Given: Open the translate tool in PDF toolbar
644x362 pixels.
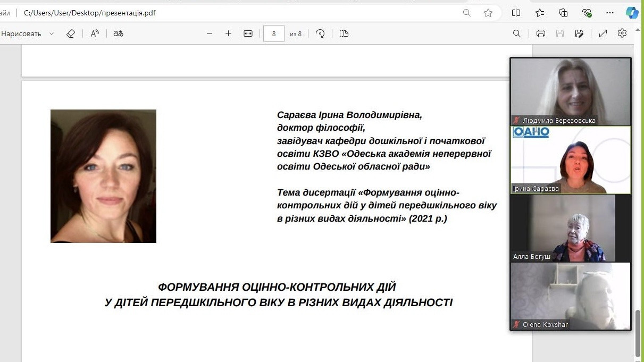Looking at the screenshot, I should pos(118,33).
